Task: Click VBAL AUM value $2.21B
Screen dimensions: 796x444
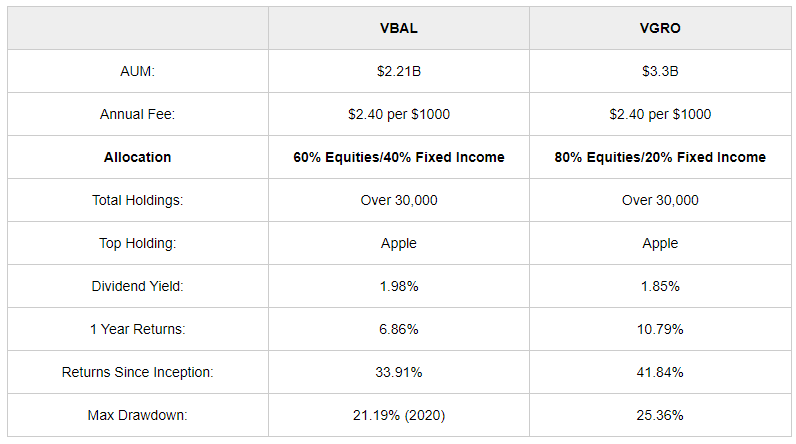Action: click(x=399, y=71)
